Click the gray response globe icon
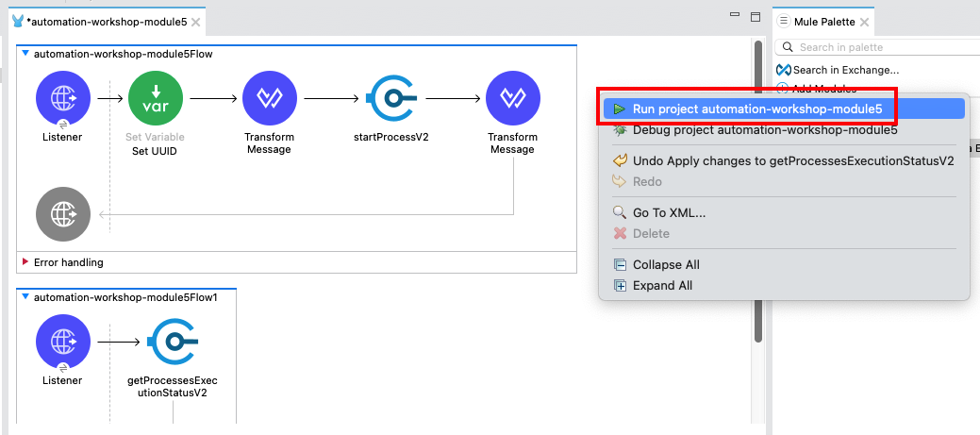Screen dimensions: 980x435 point(63,215)
